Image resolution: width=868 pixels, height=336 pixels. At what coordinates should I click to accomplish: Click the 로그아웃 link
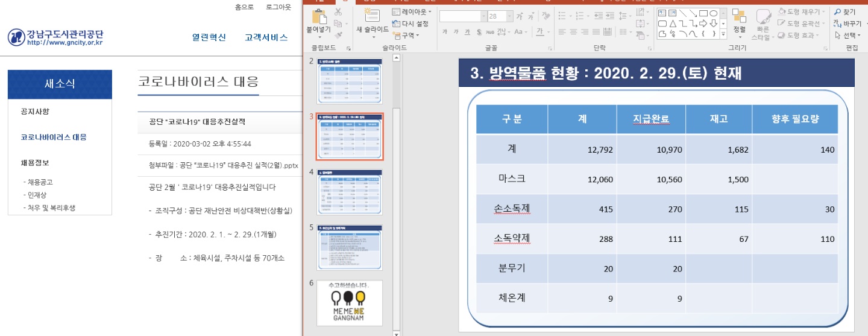278,7
